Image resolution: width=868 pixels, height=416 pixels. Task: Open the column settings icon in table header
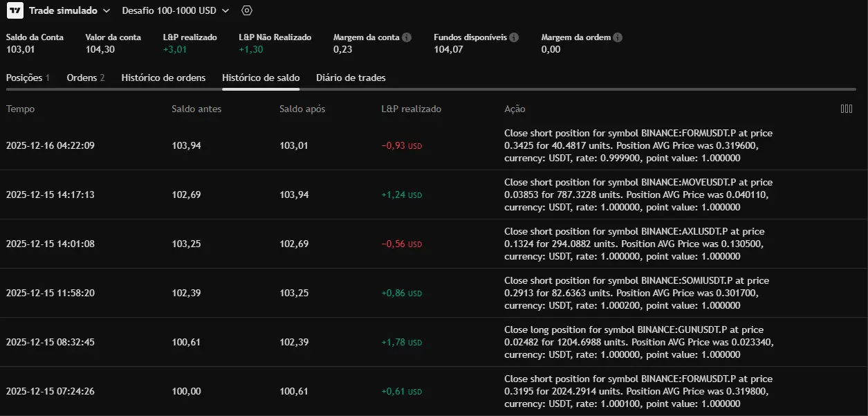tap(846, 109)
